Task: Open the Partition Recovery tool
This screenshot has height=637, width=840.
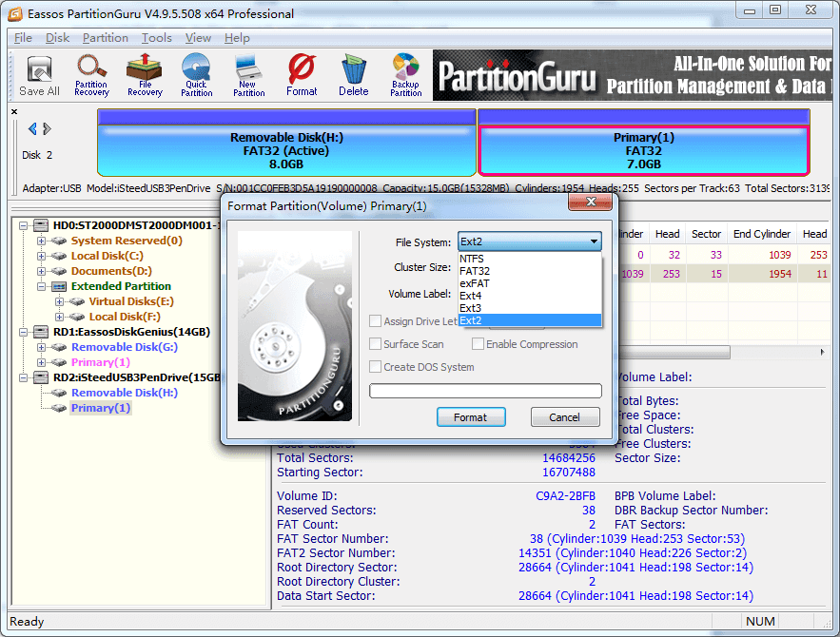Action: (91, 75)
